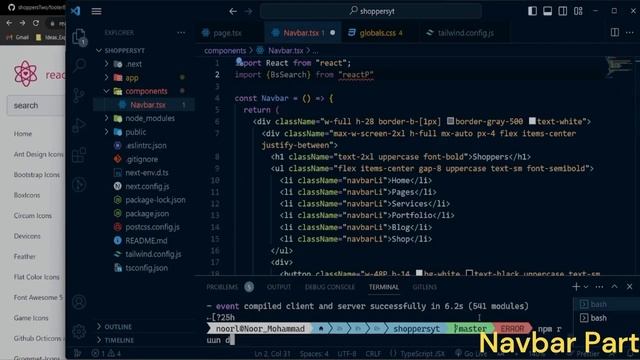
Task: Open terminal panel more actions ellipsis
Action: 599,287
